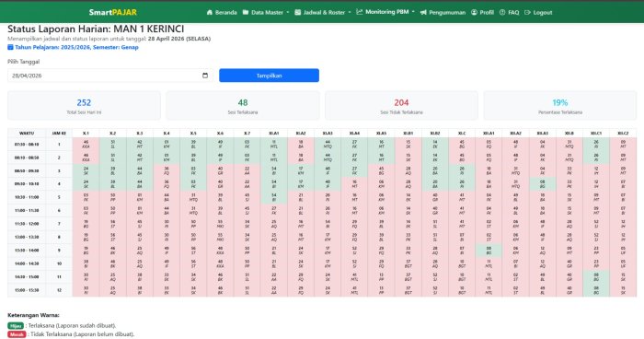Click the X.4 class column header

pyautogui.click(x=167, y=133)
